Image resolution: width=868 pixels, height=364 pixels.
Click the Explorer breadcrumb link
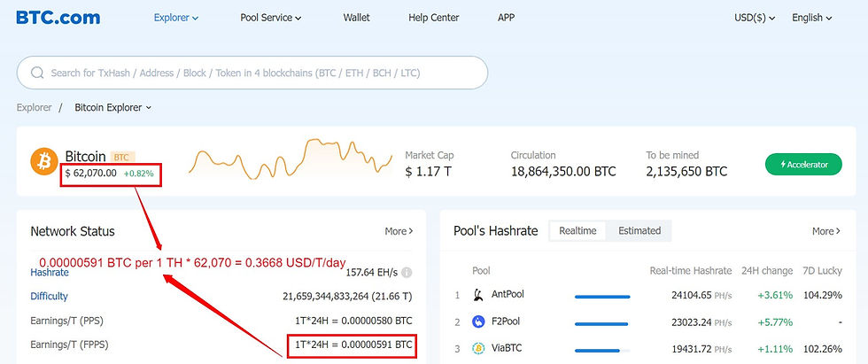tap(35, 107)
